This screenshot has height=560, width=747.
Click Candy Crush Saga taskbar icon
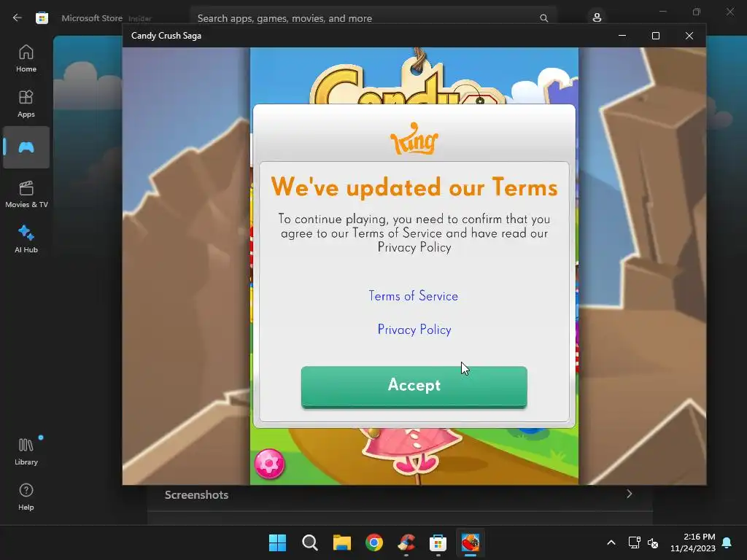click(471, 542)
